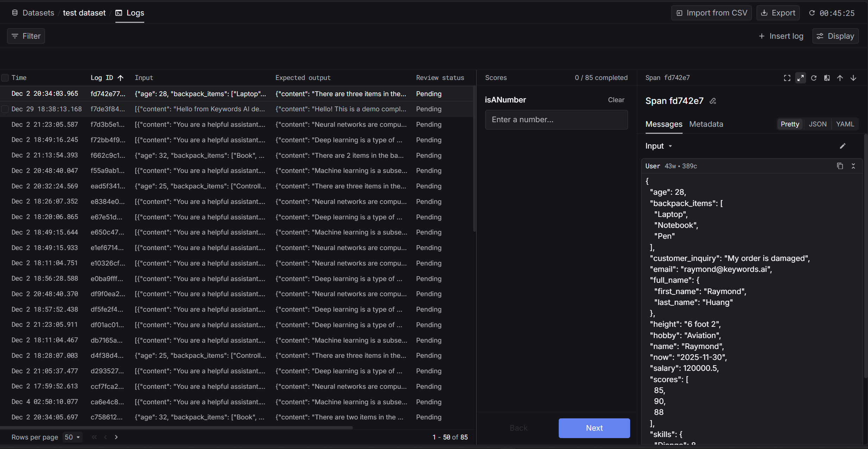Image resolution: width=868 pixels, height=449 pixels.
Task: Click the fullscreen span view icon
Action: (x=787, y=78)
